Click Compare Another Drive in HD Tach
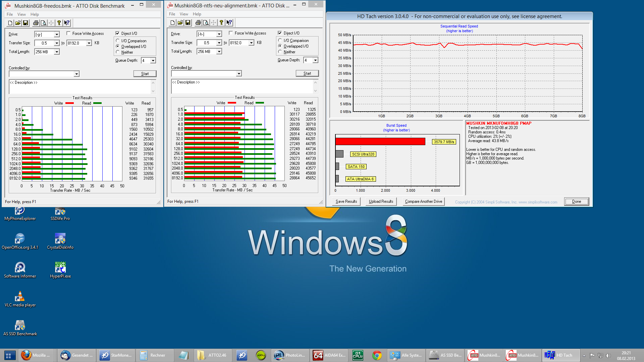Viewport: 644px width, 362px height. [423, 201]
